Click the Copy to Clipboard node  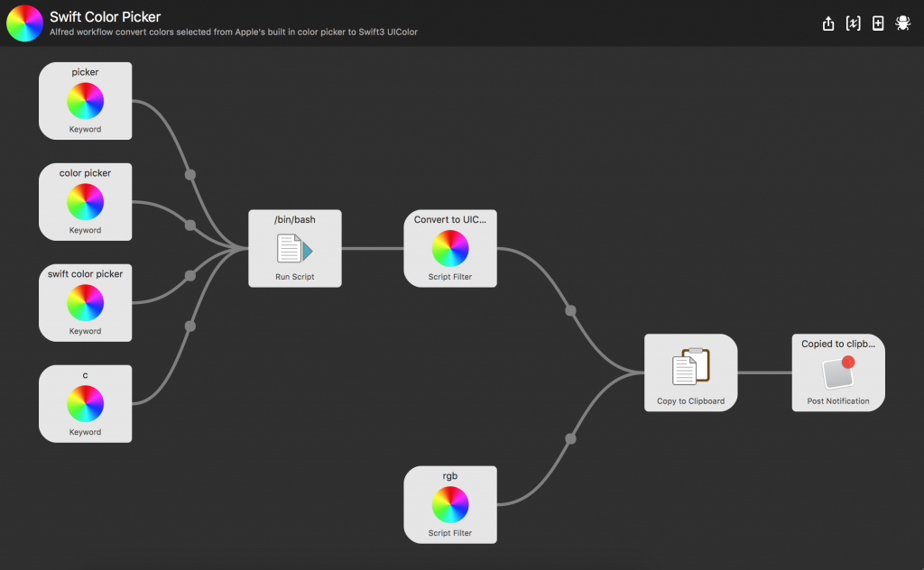pos(691,372)
